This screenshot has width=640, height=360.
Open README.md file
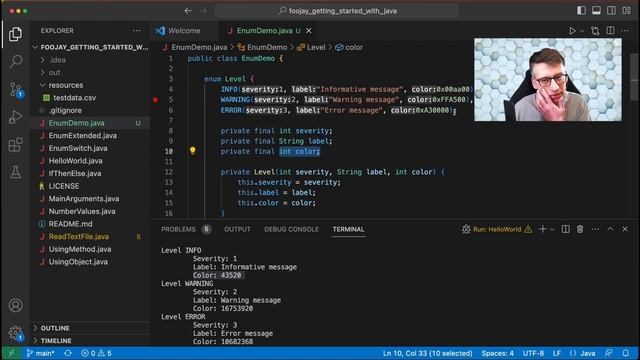pos(91,224)
